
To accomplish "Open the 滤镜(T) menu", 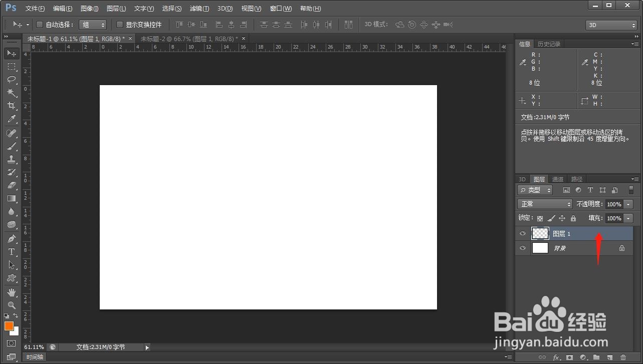I will pos(199,9).
